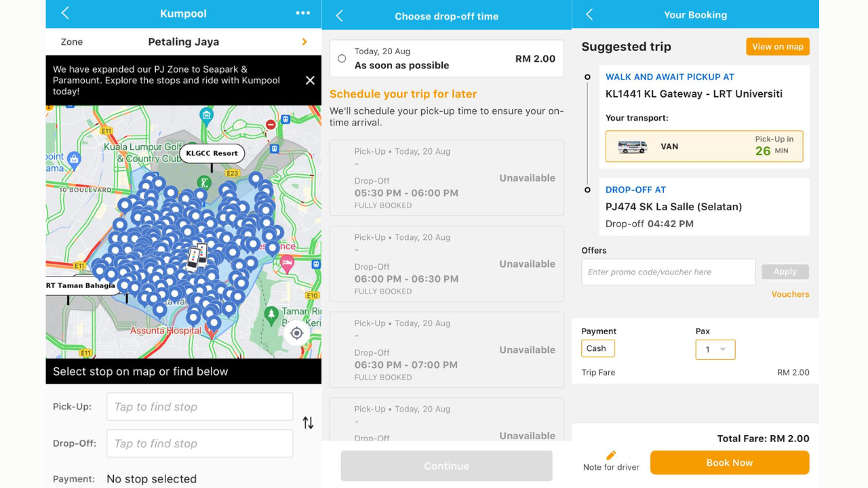Recenter map with the location target icon
Image resolution: width=868 pixels, height=488 pixels.
click(x=296, y=333)
